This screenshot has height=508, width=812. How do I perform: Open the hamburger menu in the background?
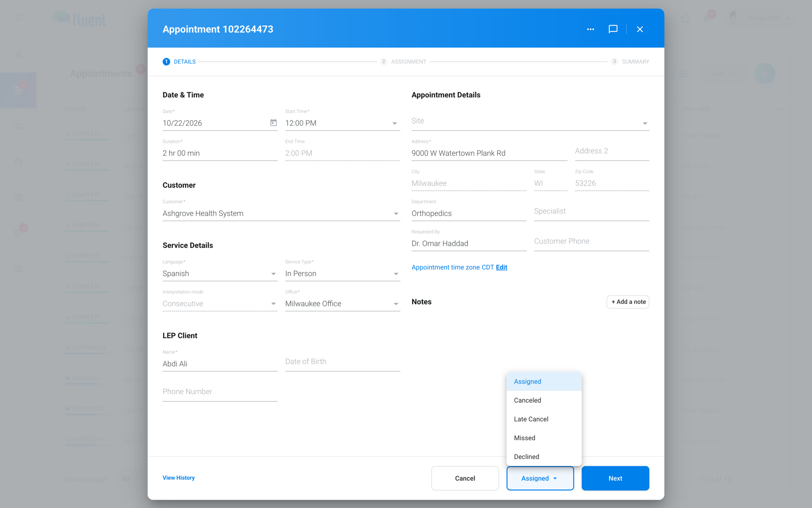pos(18,18)
